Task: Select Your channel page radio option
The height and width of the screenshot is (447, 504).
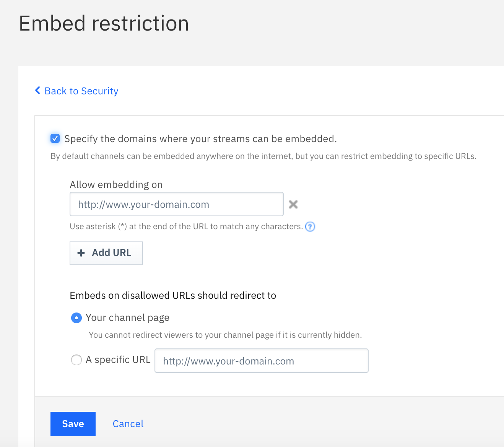Action: click(x=76, y=318)
